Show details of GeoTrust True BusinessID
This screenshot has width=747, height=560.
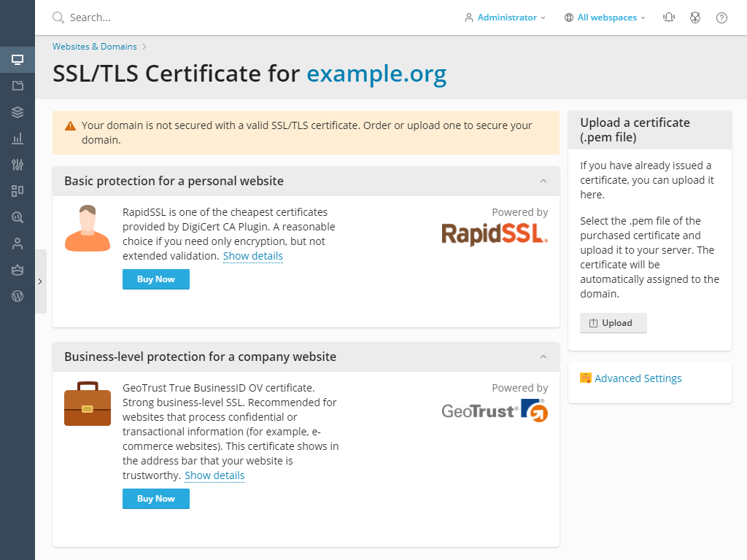pos(214,475)
